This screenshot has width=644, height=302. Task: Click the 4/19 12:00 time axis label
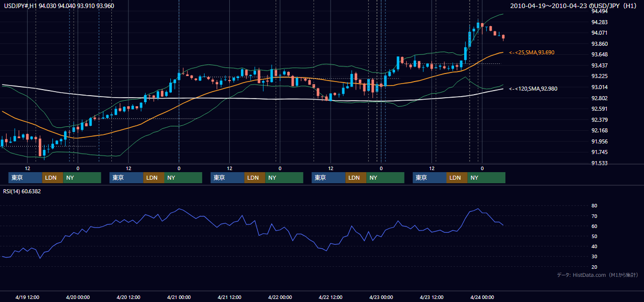click(x=27, y=297)
